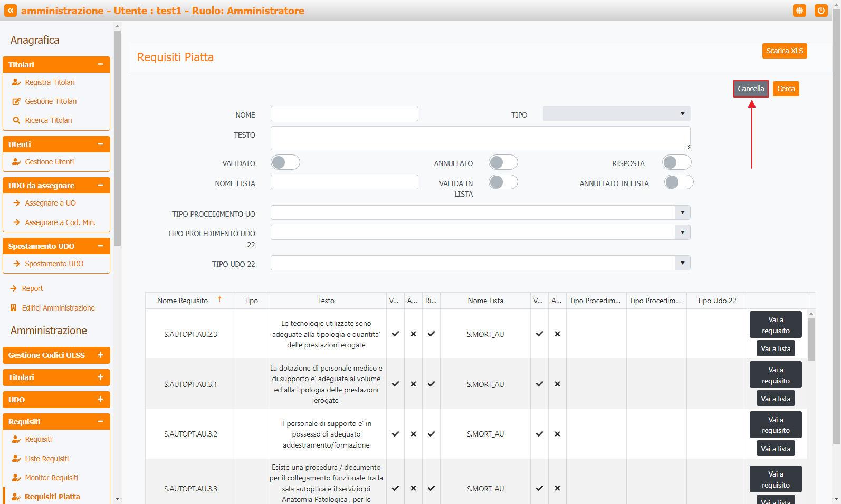Image resolution: width=841 pixels, height=504 pixels.
Task: Select Monitor Requisiti menu item
Action: coord(51,478)
